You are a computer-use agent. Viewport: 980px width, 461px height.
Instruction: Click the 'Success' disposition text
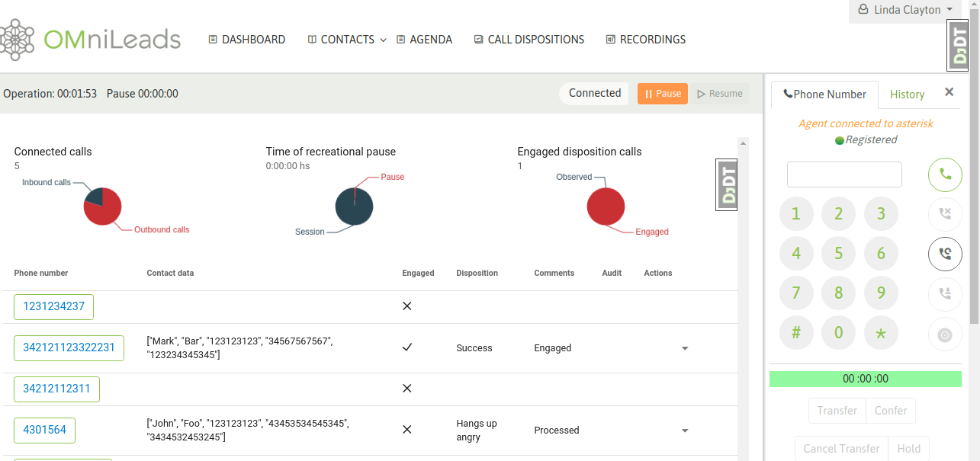(x=474, y=348)
